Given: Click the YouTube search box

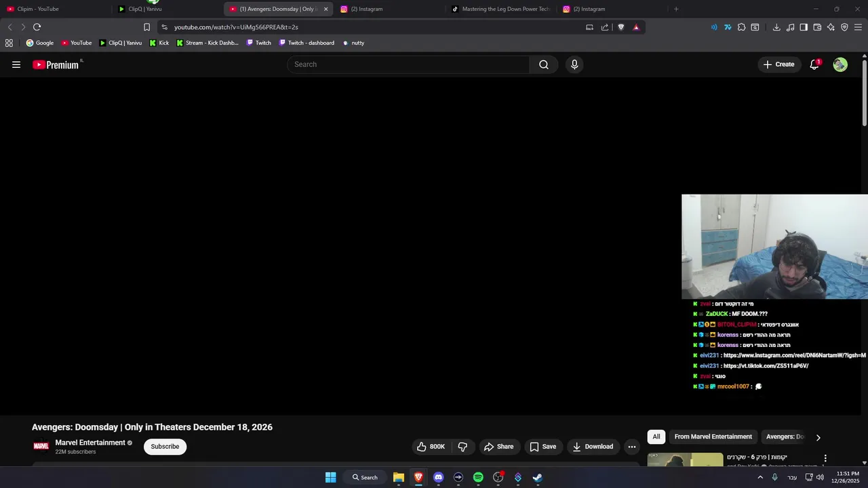Looking at the screenshot, I should 408,64.
